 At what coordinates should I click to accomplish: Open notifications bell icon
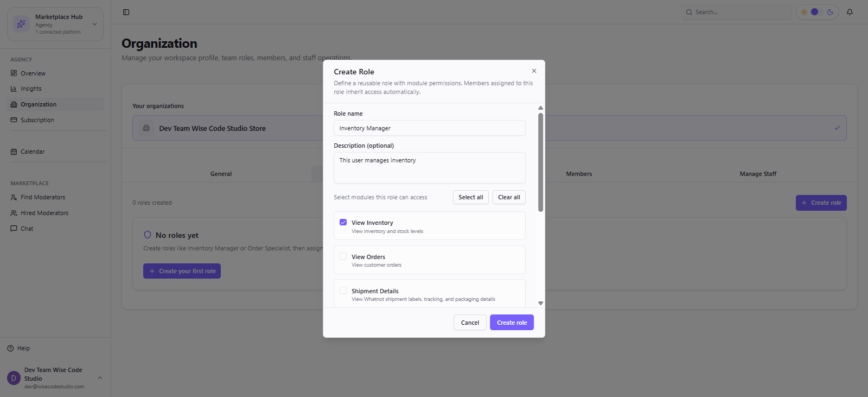(850, 12)
